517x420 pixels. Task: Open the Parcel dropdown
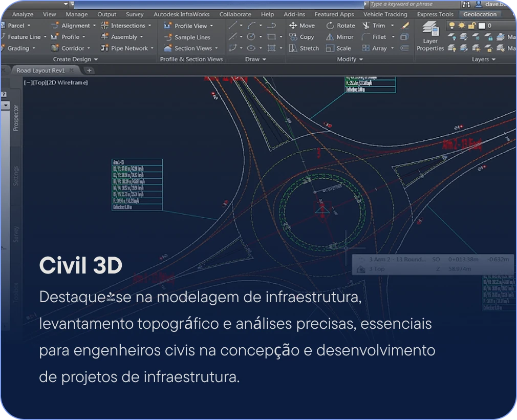click(x=29, y=26)
